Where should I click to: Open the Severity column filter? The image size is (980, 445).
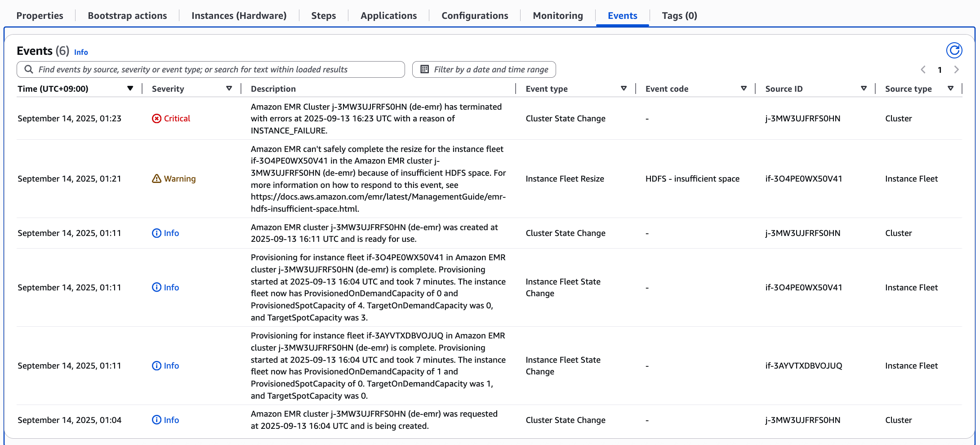[230, 88]
